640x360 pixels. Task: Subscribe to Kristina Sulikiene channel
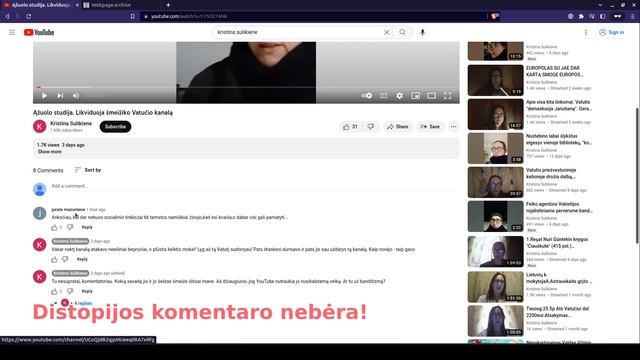click(x=116, y=127)
